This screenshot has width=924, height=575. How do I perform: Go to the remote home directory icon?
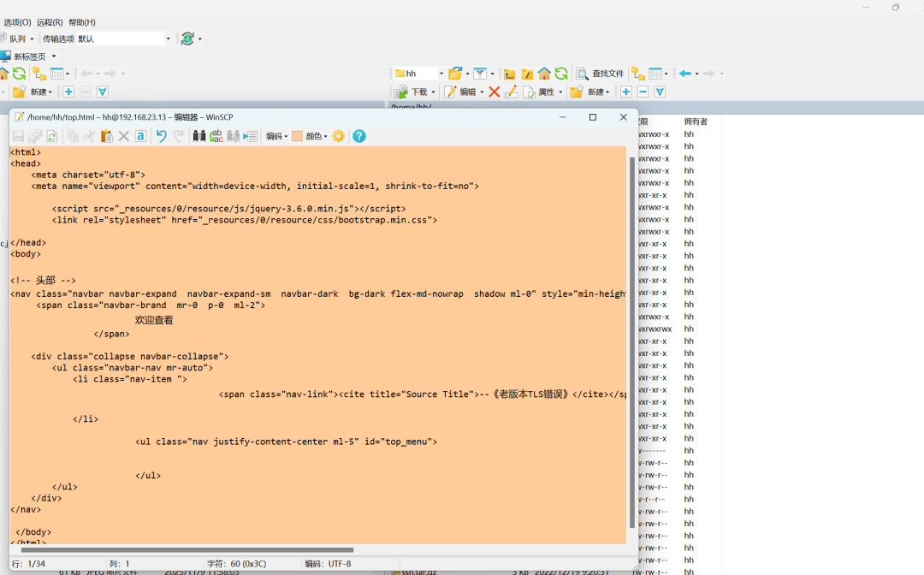point(544,74)
